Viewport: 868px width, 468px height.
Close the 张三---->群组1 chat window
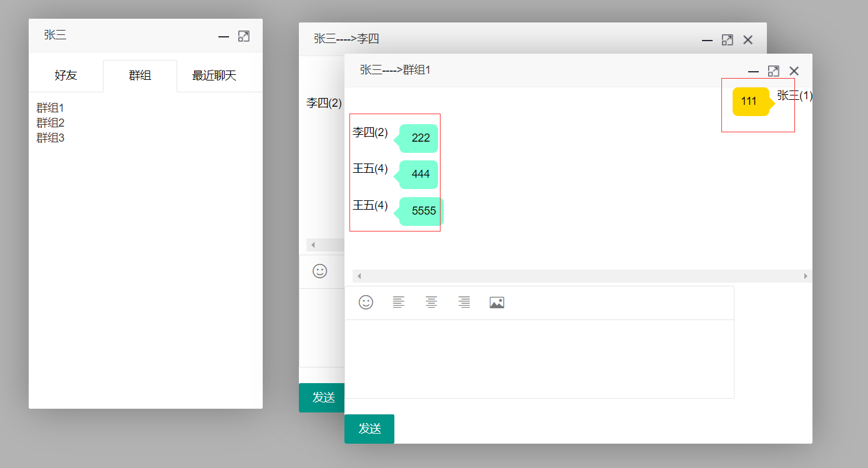coord(794,71)
